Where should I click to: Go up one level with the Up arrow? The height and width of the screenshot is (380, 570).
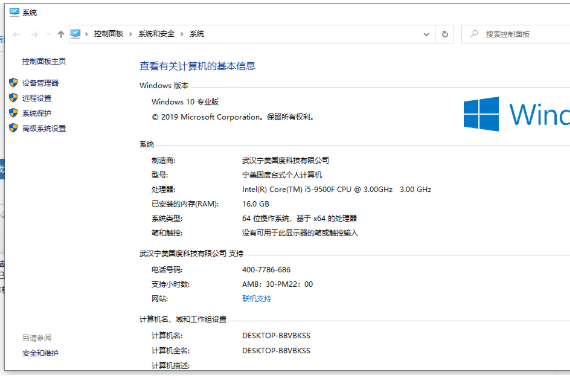[61, 34]
